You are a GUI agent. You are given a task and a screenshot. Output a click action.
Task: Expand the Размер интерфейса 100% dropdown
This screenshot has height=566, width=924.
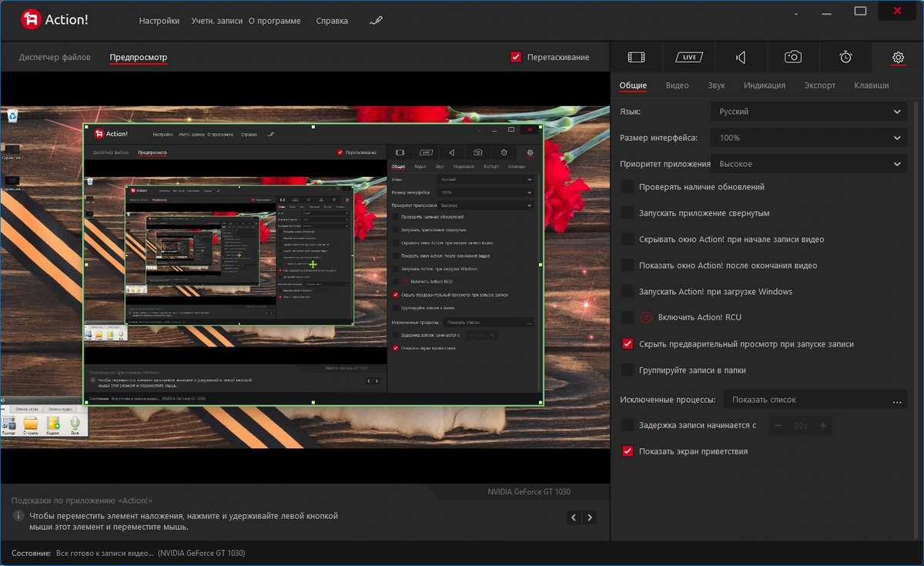pyautogui.click(x=808, y=138)
